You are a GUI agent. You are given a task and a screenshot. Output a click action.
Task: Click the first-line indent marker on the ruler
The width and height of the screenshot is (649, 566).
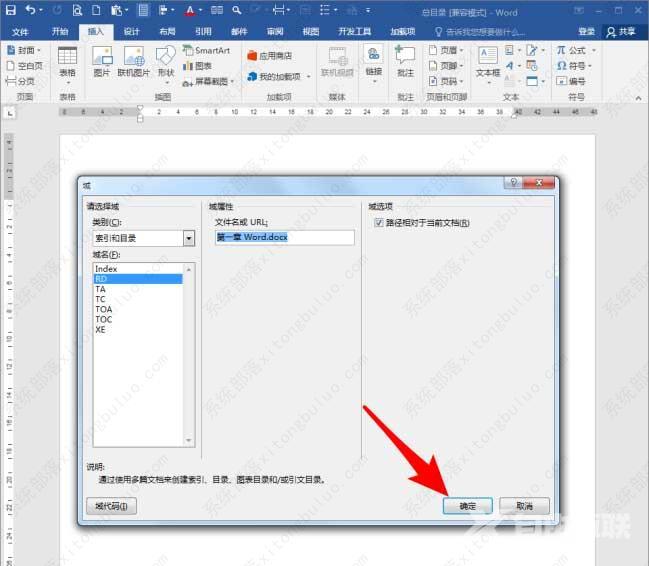140,108
